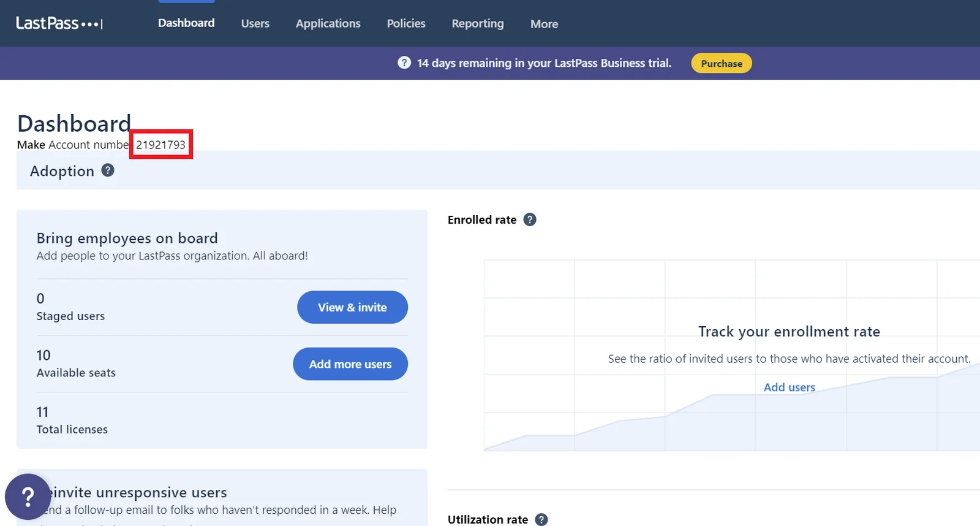Select the account number 21921793
Screen dimensions: 980x526
(x=161, y=145)
